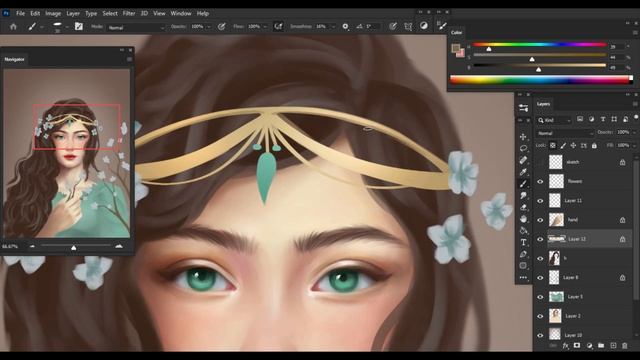The height and width of the screenshot is (360, 640).
Task: Select the Type tool
Action: tap(523, 242)
